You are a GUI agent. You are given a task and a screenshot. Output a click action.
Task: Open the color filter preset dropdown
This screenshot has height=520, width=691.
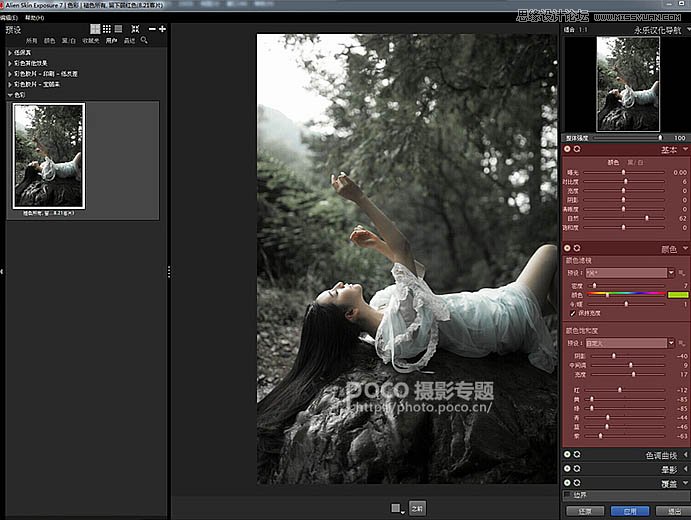tap(671, 273)
